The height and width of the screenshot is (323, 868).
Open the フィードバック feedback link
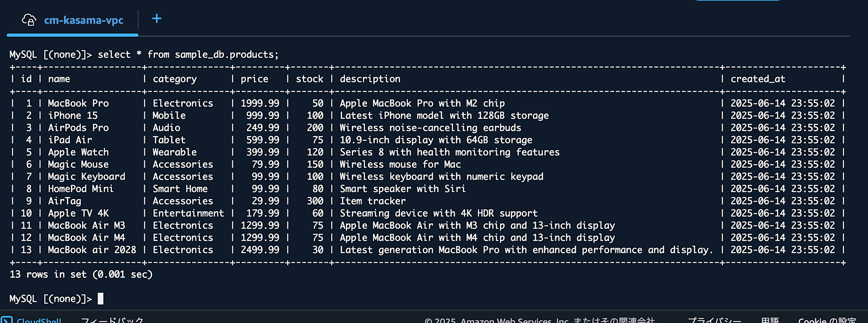point(112,320)
